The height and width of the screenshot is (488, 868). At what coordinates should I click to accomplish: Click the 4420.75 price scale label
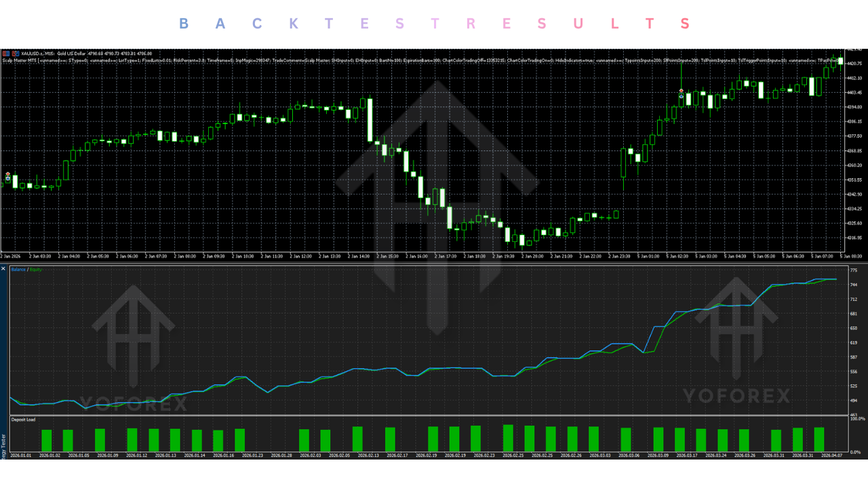coord(854,64)
